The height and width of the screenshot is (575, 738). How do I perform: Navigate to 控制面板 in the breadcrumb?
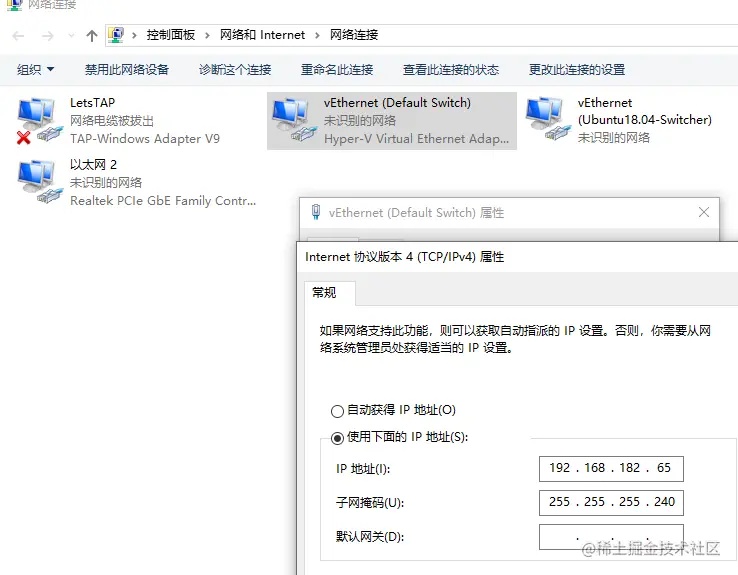(x=170, y=35)
